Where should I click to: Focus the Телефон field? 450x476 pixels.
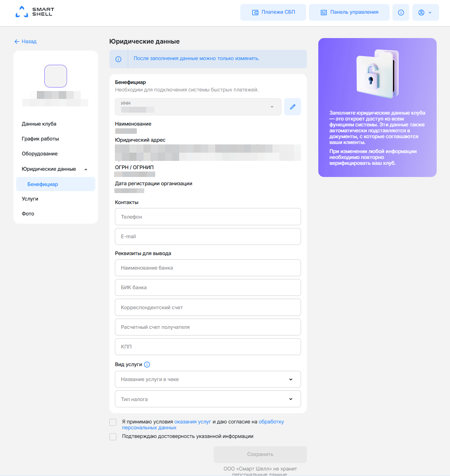[x=208, y=217]
